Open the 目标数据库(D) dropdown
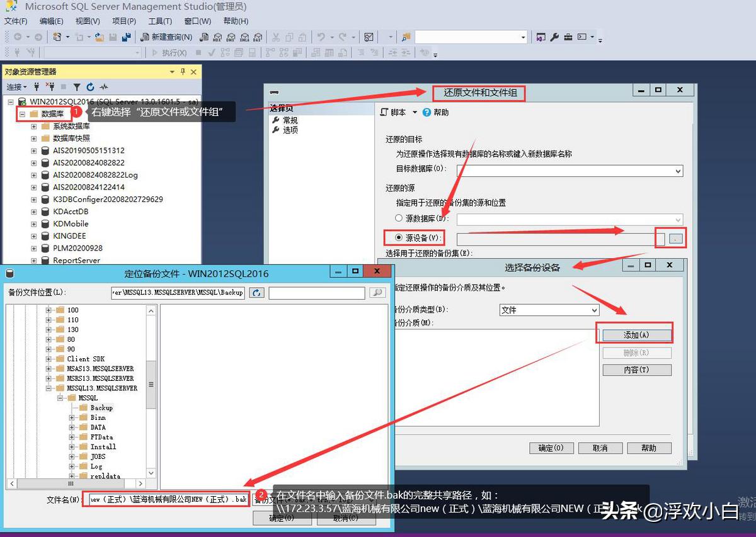 [677, 171]
